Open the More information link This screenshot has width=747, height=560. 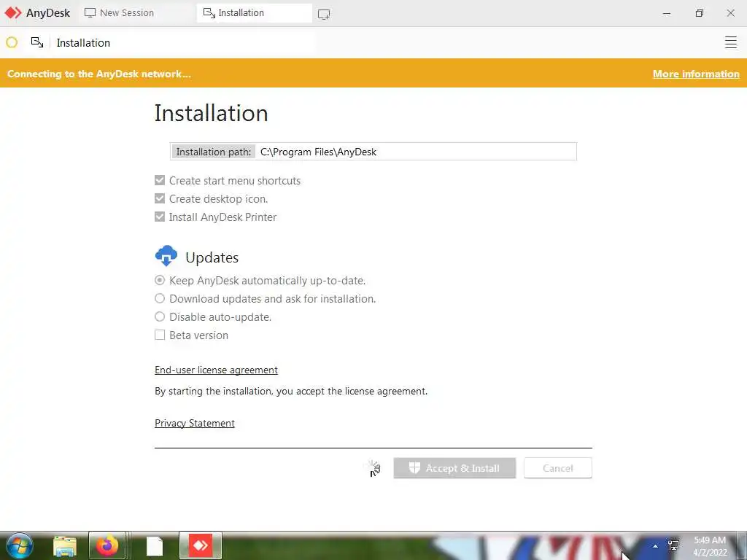[x=695, y=74]
